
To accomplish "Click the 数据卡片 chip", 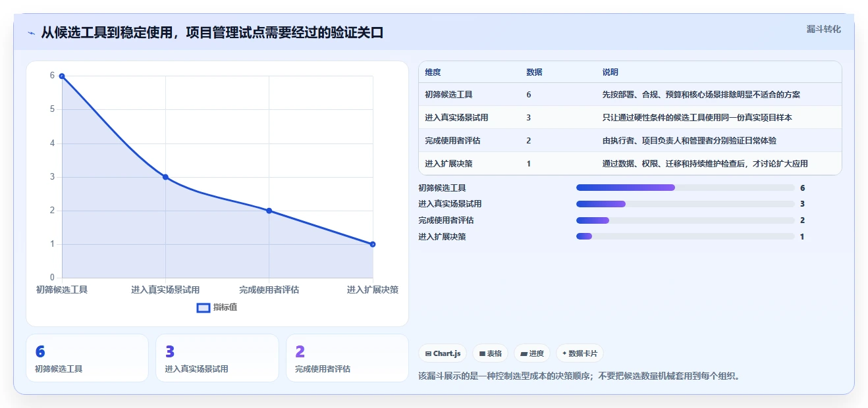I will pyautogui.click(x=580, y=353).
